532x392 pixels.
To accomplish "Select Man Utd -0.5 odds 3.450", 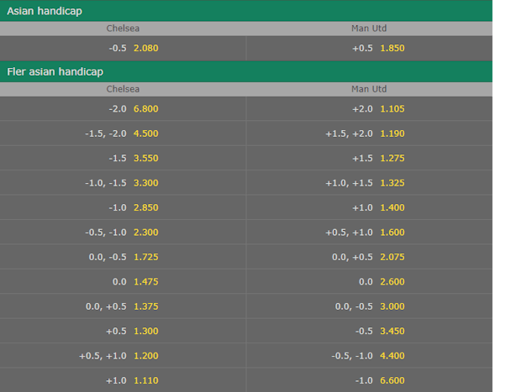I will (x=369, y=331).
